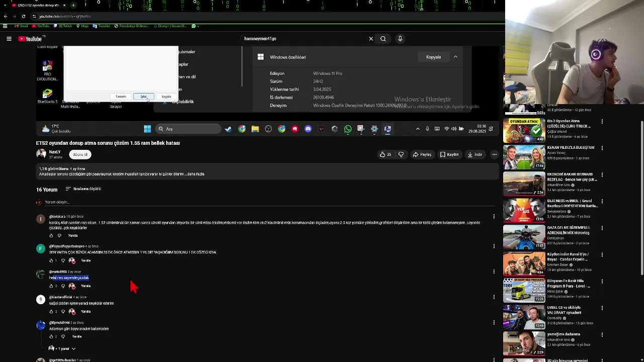This screenshot has width=644, height=362.
Task: Open the Ets 2 Oyundan Atma thumbnail
Action: (524, 131)
